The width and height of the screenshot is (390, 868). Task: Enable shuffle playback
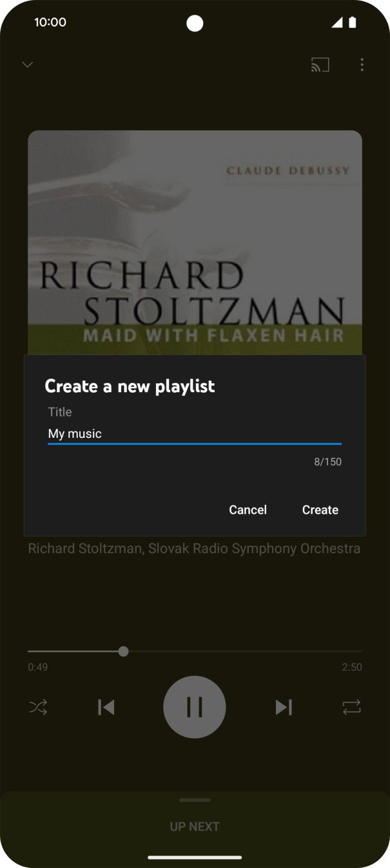37,706
